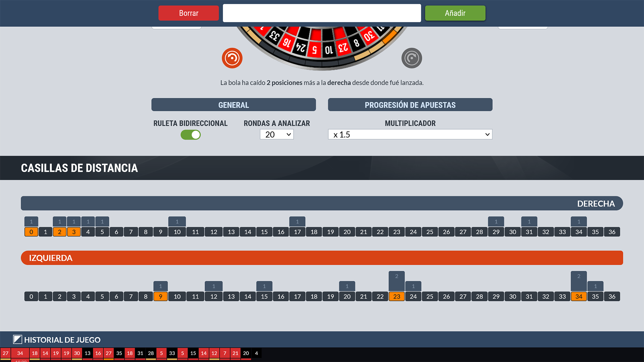
Task: Click the roulette wheel pocket 23
Action: tap(343, 48)
